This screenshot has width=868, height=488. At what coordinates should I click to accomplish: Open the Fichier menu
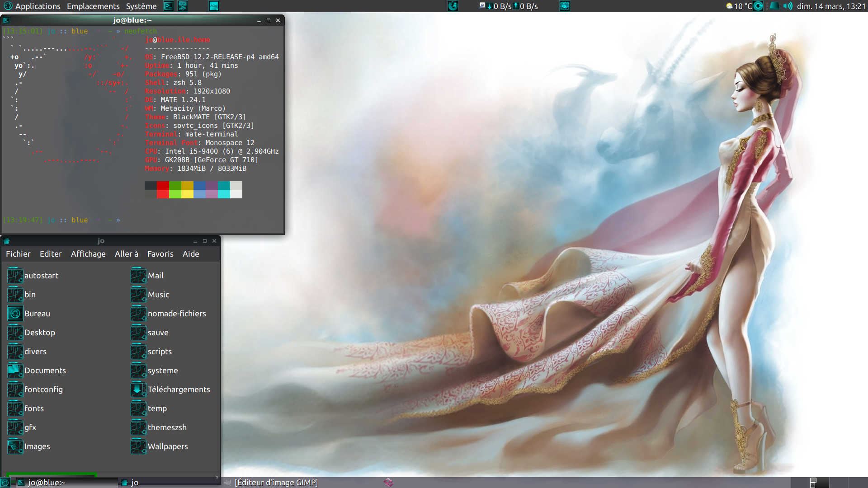[18, 254]
